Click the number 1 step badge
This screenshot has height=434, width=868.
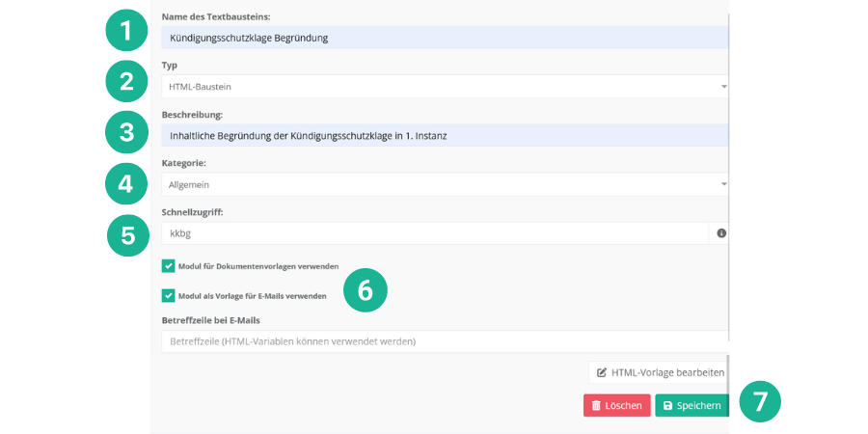[126, 31]
